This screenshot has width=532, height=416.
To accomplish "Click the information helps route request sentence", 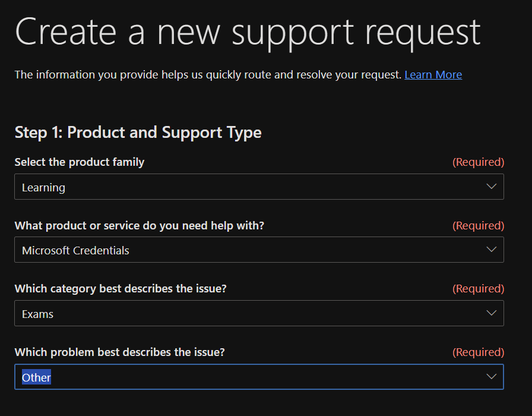I will click(208, 75).
